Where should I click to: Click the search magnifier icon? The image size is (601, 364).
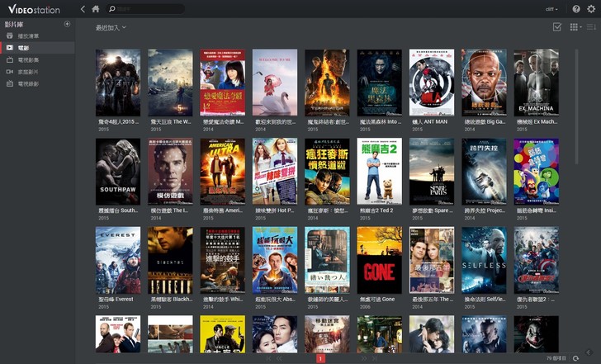pos(112,9)
